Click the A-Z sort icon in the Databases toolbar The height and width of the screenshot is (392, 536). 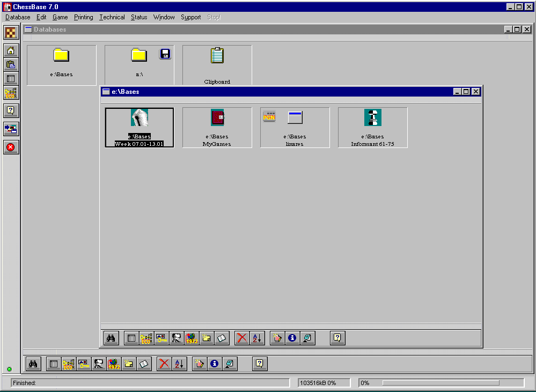179,364
